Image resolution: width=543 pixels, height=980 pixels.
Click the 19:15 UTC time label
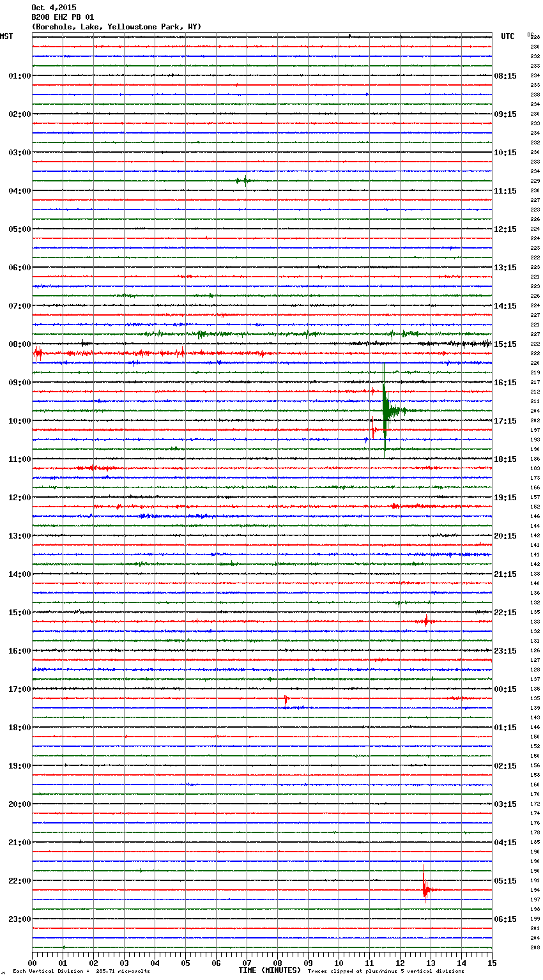[505, 498]
